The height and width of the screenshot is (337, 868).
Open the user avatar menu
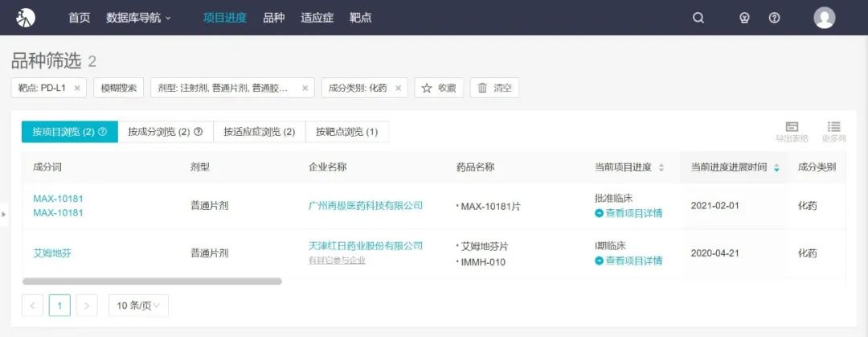825,18
